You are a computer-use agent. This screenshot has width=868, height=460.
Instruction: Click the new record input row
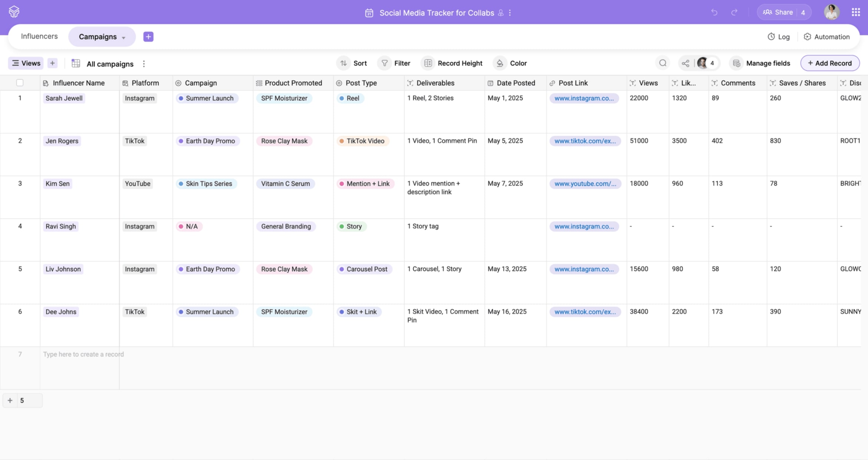coord(83,354)
